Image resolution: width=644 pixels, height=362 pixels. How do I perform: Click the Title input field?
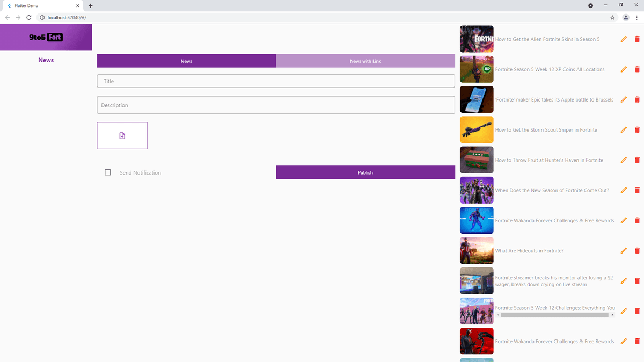(x=275, y=81)
